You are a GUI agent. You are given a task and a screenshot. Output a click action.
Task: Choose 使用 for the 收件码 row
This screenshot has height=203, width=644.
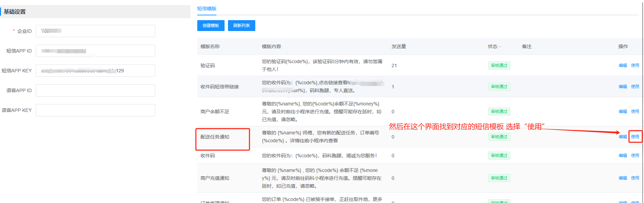coord(635,156)
